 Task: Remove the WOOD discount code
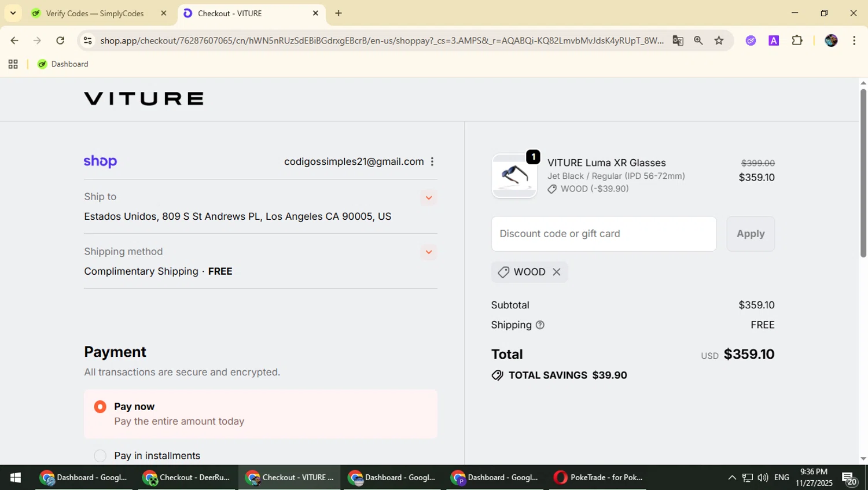click(557, 272)
